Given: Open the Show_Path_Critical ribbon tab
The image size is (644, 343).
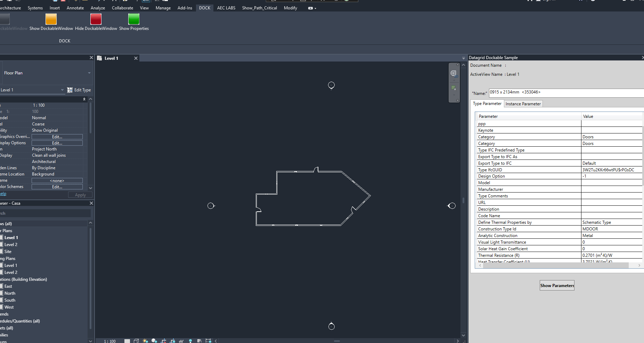Looking at the screenshot, I should [259, 8].
